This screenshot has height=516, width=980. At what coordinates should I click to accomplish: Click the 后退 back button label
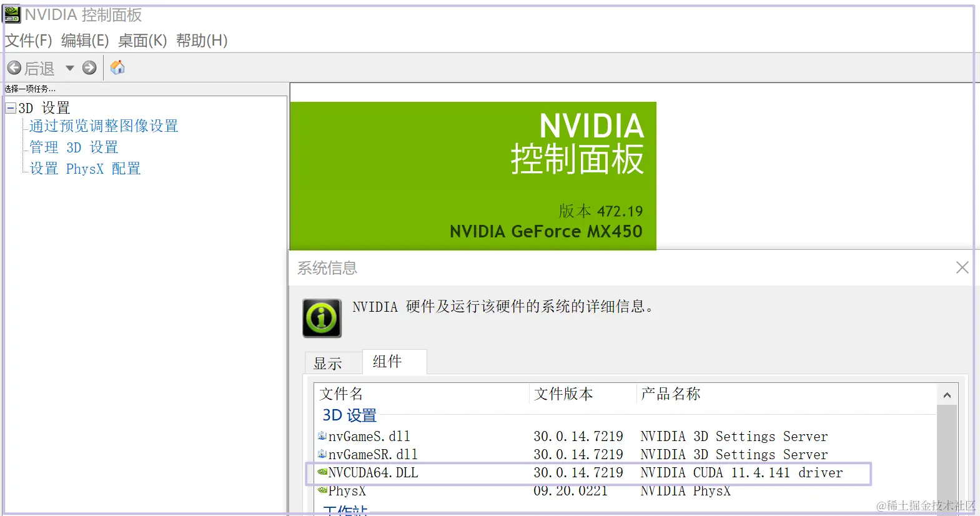(x=39, y=68)
